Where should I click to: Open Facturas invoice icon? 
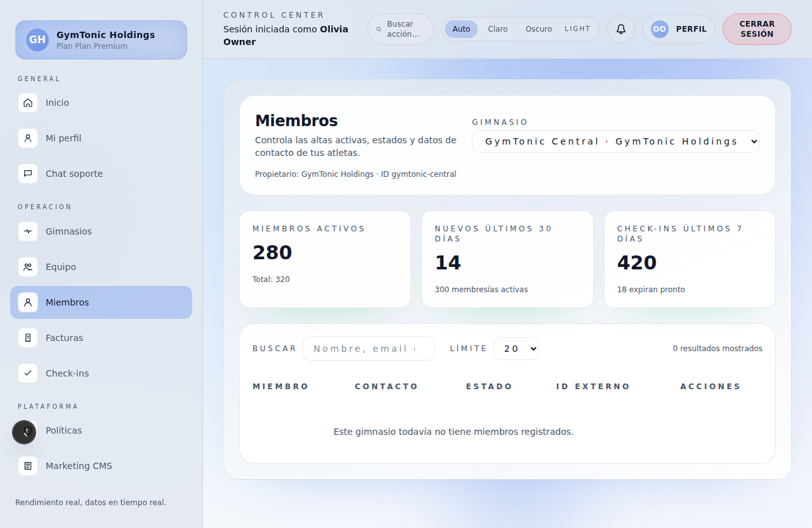tap(28, 338)
